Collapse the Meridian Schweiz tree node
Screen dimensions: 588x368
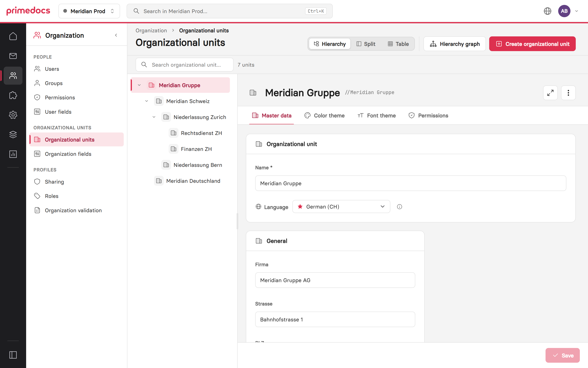(x=147, y=101)
